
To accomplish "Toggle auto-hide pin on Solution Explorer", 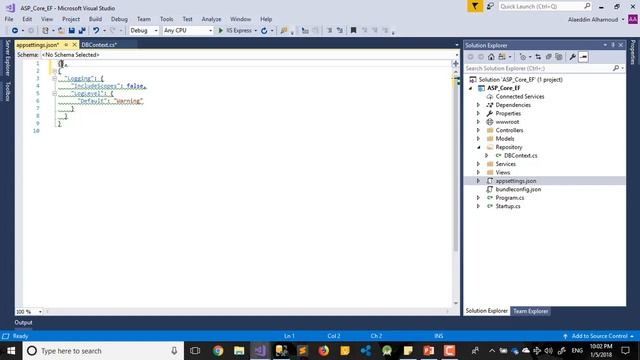I will [x=613, y=45].
